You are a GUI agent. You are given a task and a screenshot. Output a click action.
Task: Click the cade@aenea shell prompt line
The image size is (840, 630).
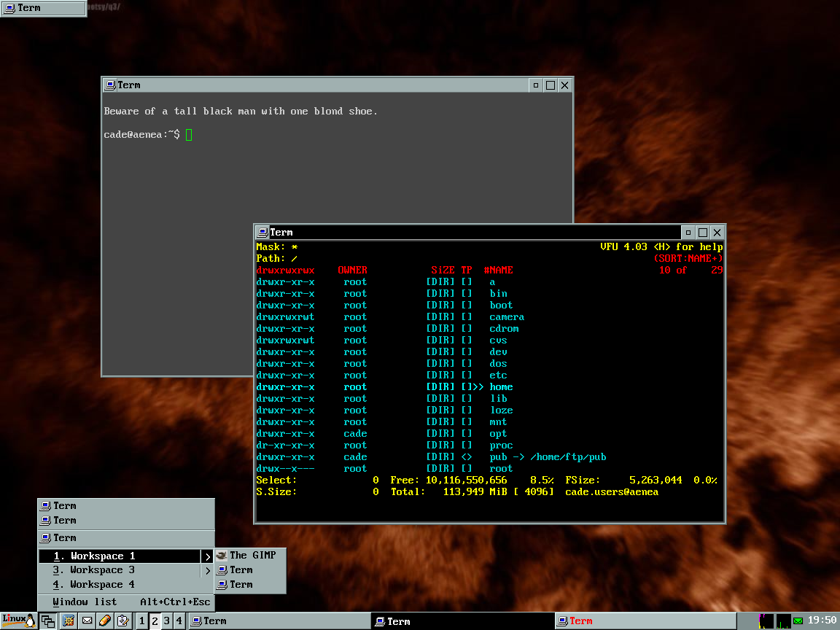pos(148,134)
